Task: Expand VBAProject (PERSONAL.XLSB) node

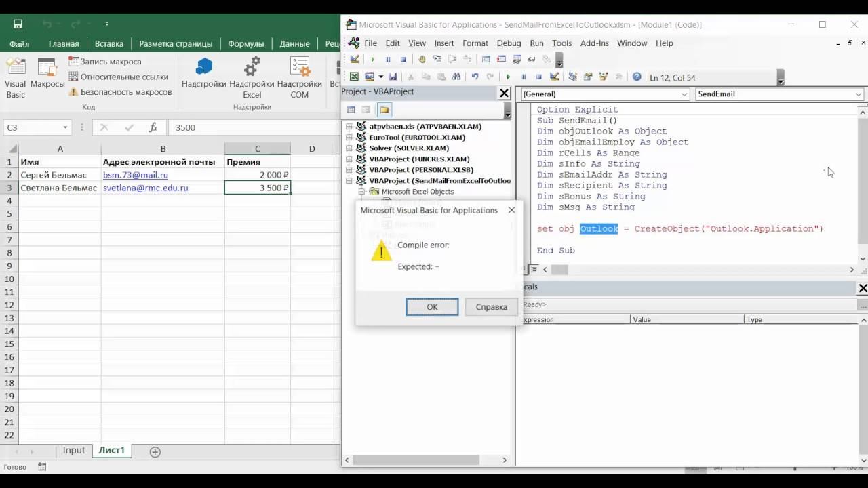Action: (x=350, y=170)
